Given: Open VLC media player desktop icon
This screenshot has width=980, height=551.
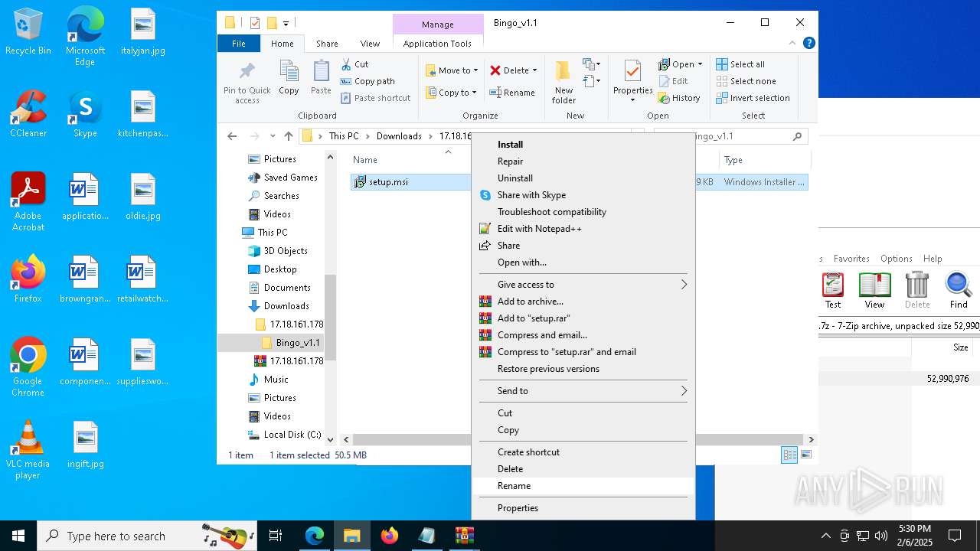Looking at the screenshot, I should 28,450.
